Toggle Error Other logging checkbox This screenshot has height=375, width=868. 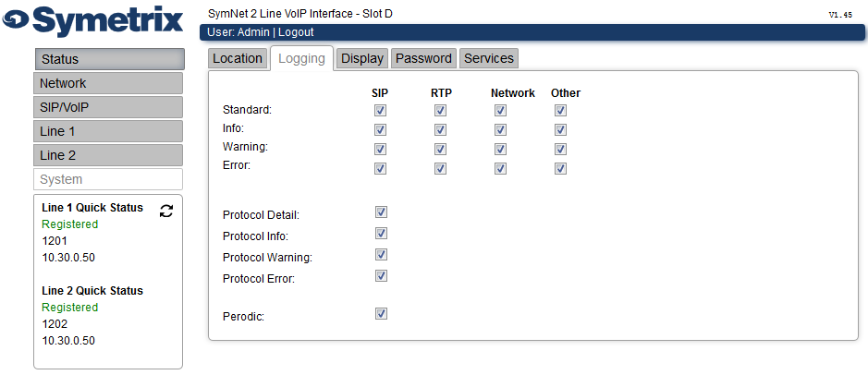[x=560, y=168]
